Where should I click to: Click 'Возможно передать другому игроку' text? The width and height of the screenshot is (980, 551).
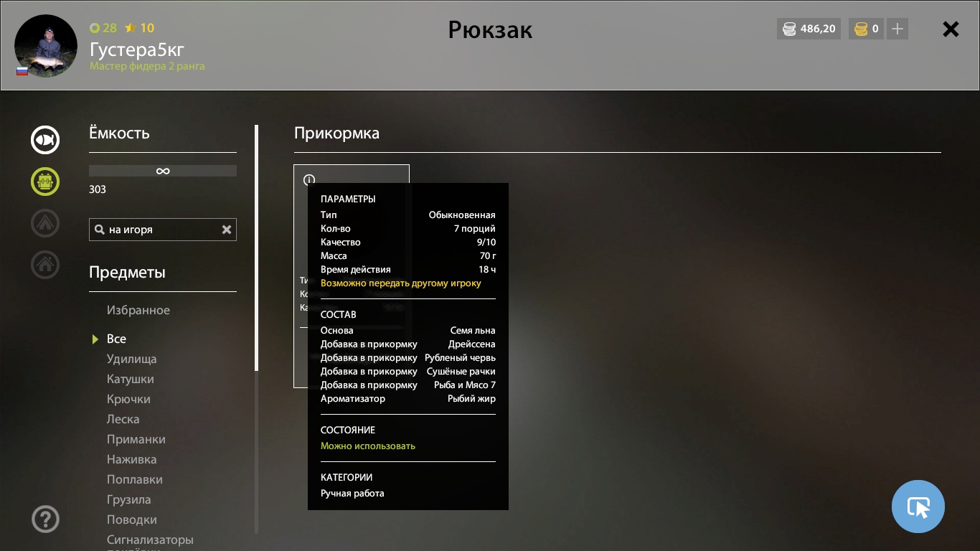(x=401, y=283)
